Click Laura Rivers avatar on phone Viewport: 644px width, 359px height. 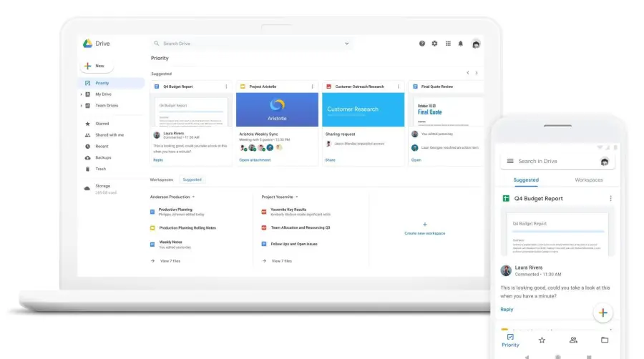506,270
